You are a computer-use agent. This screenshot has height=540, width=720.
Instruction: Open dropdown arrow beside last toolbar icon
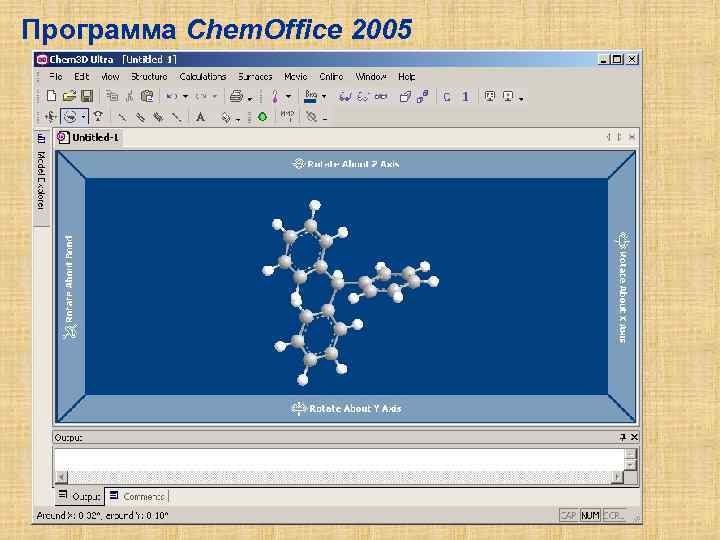coord(325,118)
